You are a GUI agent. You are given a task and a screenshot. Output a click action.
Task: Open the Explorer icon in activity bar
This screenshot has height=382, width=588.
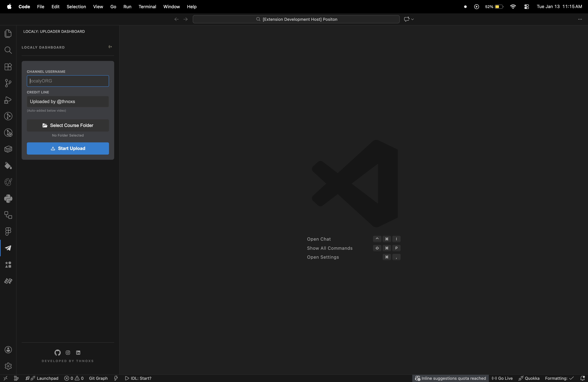coord(8,33)
